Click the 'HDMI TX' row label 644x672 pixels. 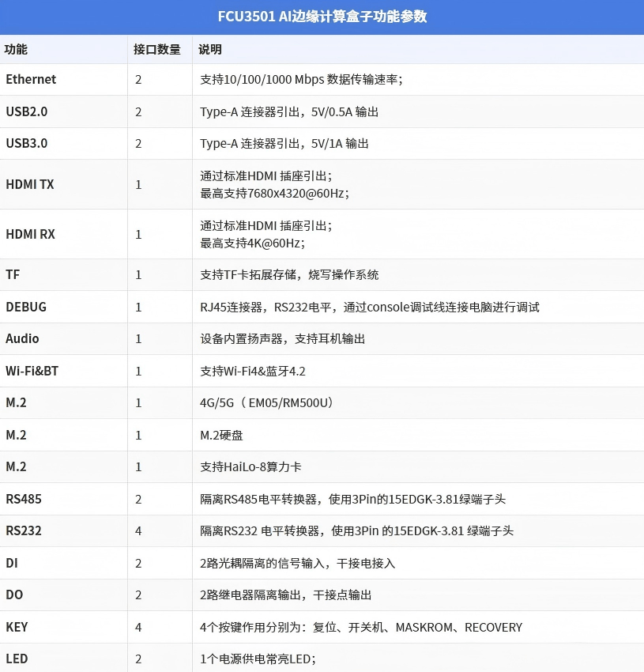(x=30, y=184)
